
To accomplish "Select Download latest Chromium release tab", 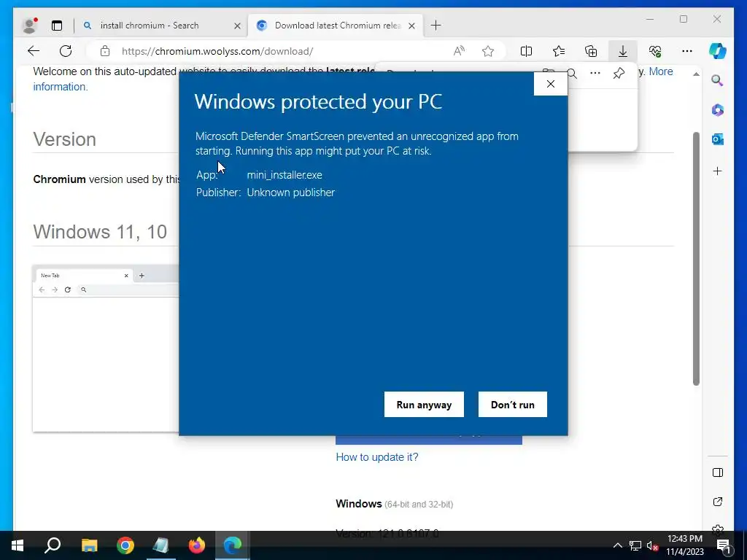I will (x=337, y=26).
